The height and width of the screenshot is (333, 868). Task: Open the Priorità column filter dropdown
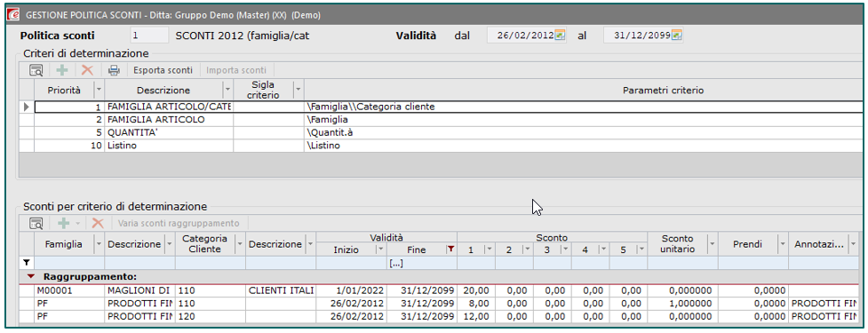tap(99, 89)
